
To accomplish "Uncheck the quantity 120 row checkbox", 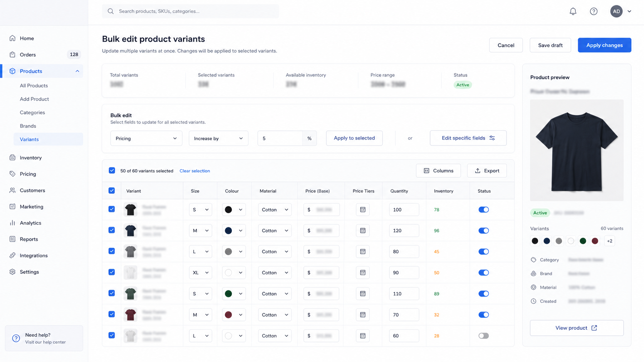I will 112,230.
